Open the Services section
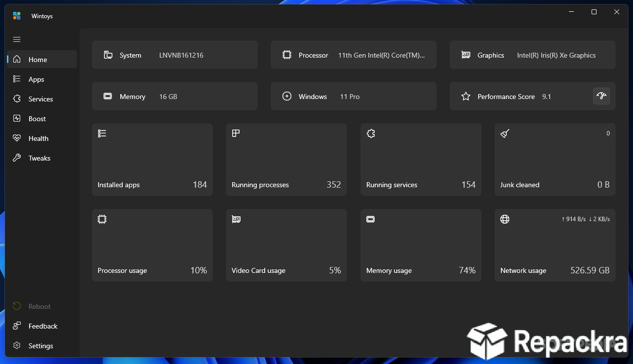Viewport: 633px width, 364px height. (42, 99)
